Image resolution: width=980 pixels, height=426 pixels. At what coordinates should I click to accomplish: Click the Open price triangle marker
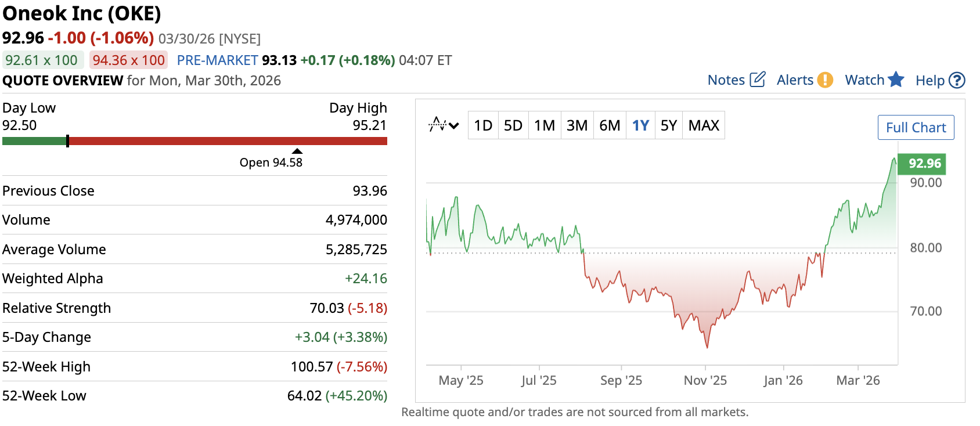tap(297, 151)
